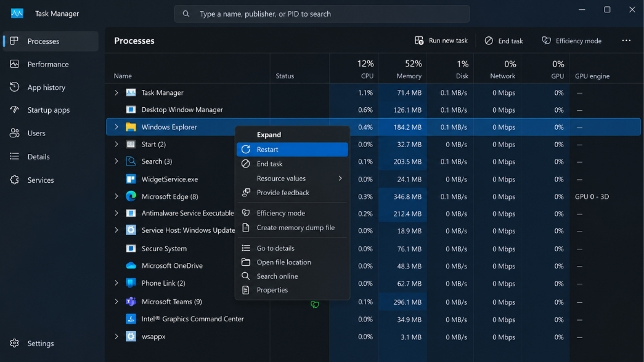Click the Service Host Windows Update gear icon
The width and height of the screenshot is (644, 362).
click(x=131, y=230)
